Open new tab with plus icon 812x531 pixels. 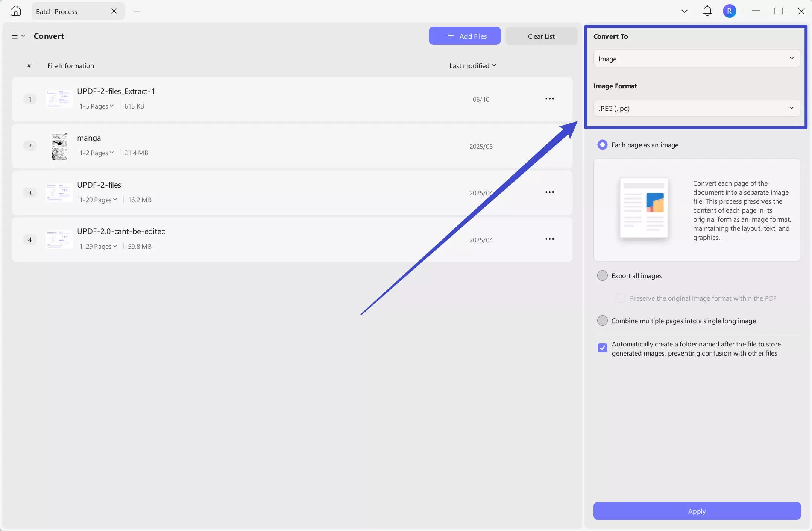pos(137,11)
